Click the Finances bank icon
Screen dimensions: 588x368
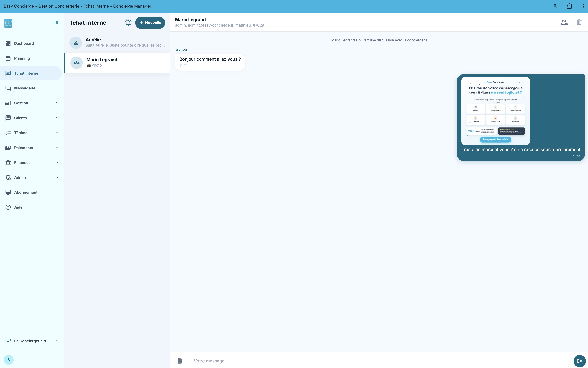tap(8, 163)
